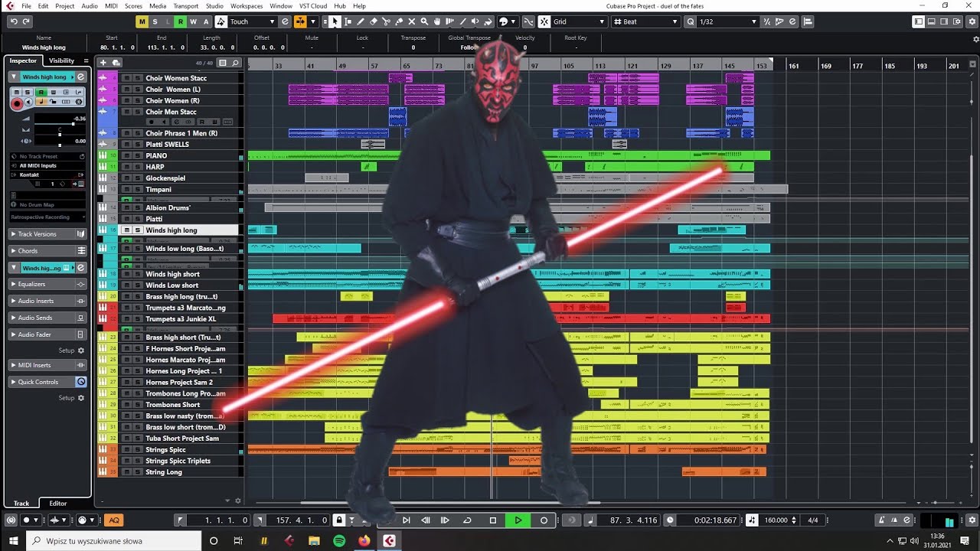Switch to the Visibility tab
The height and width of the screenshot is (551, 980).
click(61, 60)
